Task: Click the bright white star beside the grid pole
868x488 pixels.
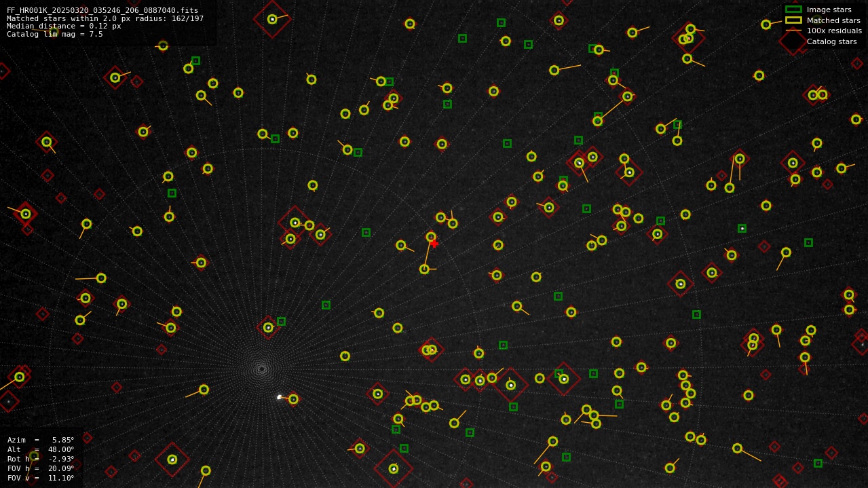Action: coord(279,397)
